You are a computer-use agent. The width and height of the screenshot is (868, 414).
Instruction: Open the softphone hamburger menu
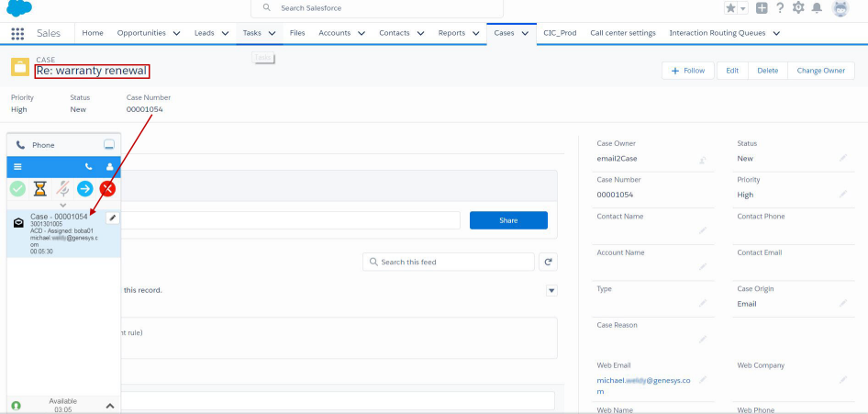tap(17, 167)
